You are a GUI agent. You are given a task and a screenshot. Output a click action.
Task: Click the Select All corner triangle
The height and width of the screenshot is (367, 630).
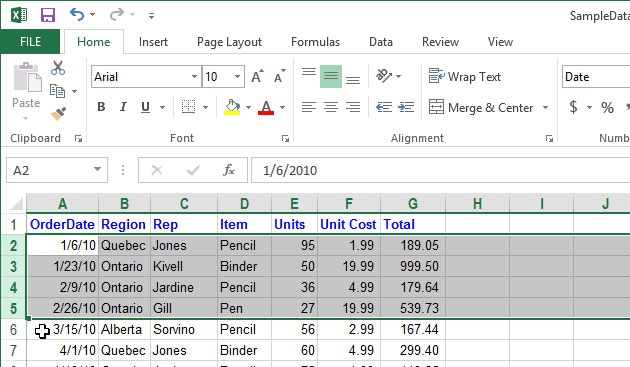click(16, 204)
